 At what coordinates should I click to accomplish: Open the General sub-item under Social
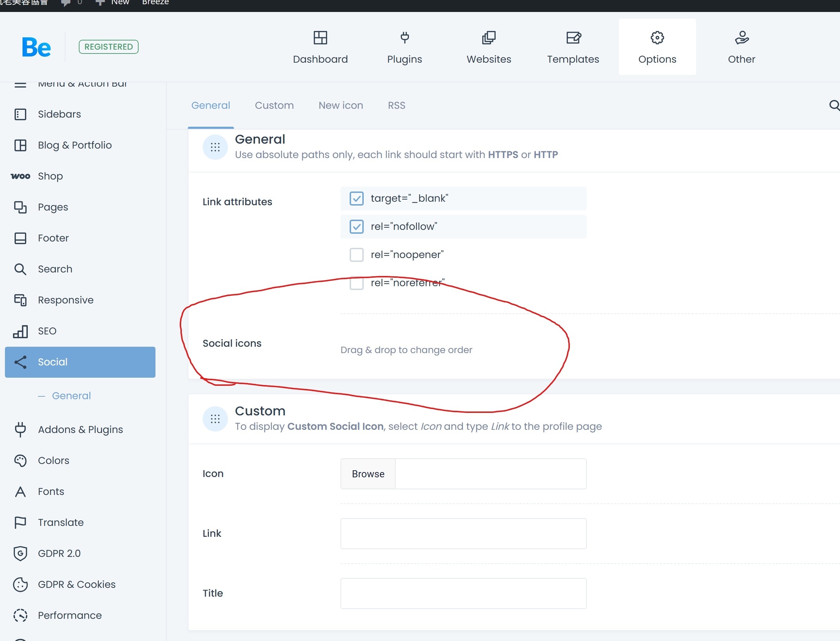coord(71,396)
